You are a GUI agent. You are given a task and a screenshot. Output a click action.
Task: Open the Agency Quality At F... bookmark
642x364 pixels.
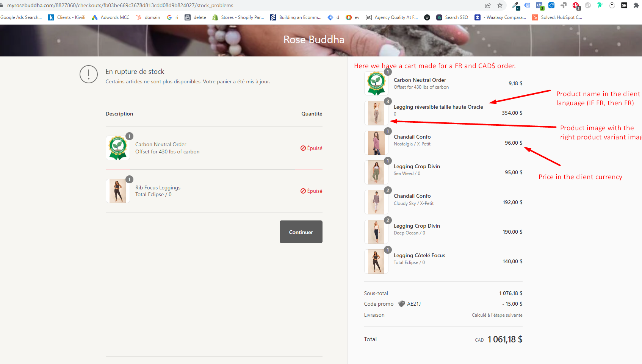[391, 17]
